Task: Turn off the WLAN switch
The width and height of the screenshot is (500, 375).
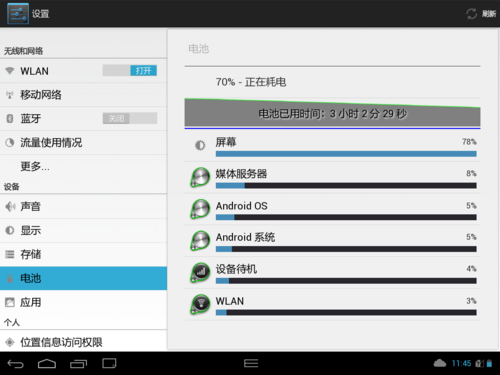Action: point(130,71)
